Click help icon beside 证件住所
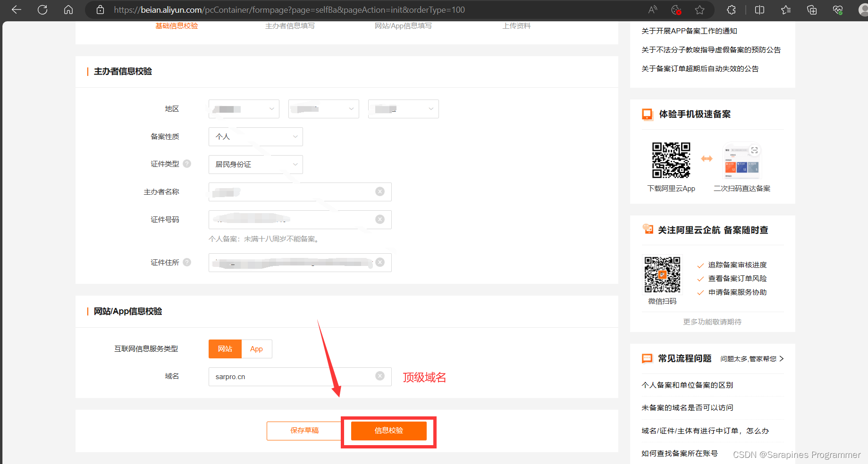 pyautogui.click(x=187, y=262)
